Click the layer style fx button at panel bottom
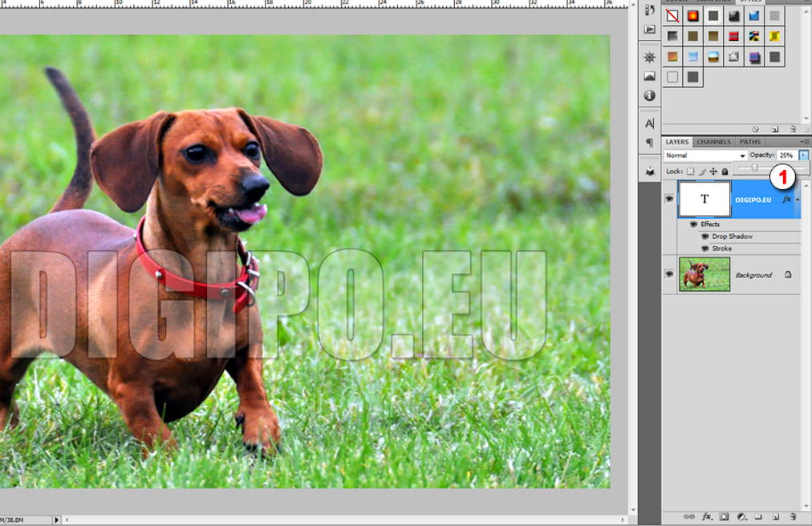 708,517
